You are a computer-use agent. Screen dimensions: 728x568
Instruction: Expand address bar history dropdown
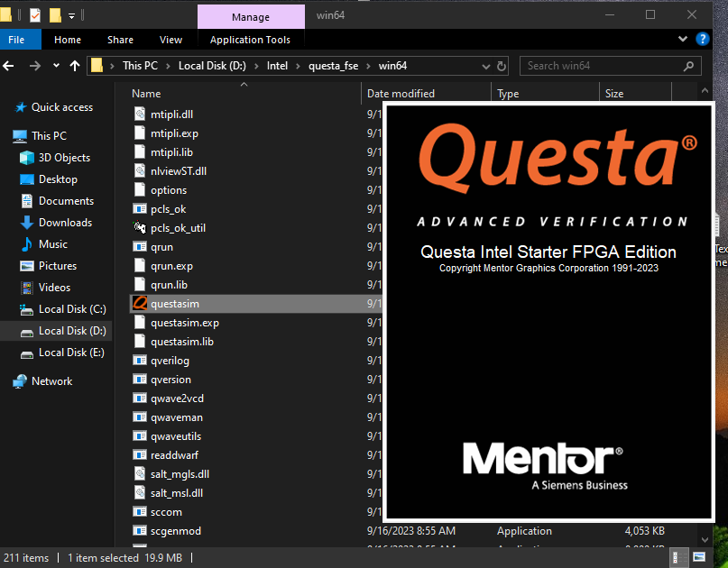(x=485, y=67)
